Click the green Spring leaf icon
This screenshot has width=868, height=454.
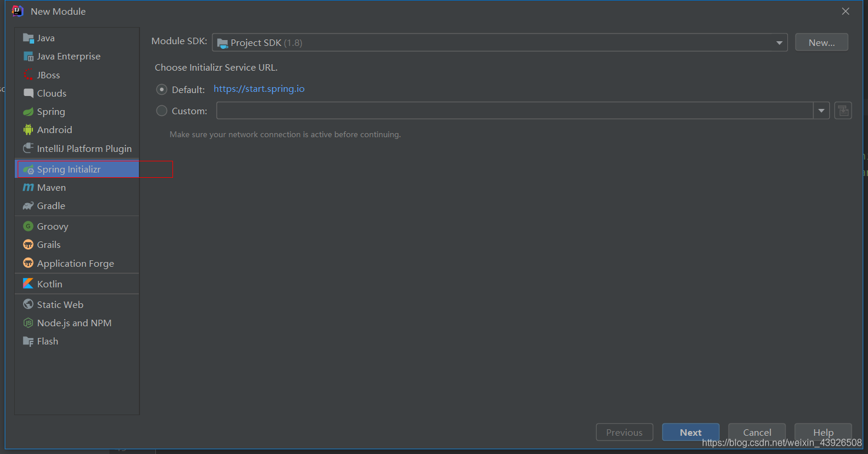(x=28, y=112)
